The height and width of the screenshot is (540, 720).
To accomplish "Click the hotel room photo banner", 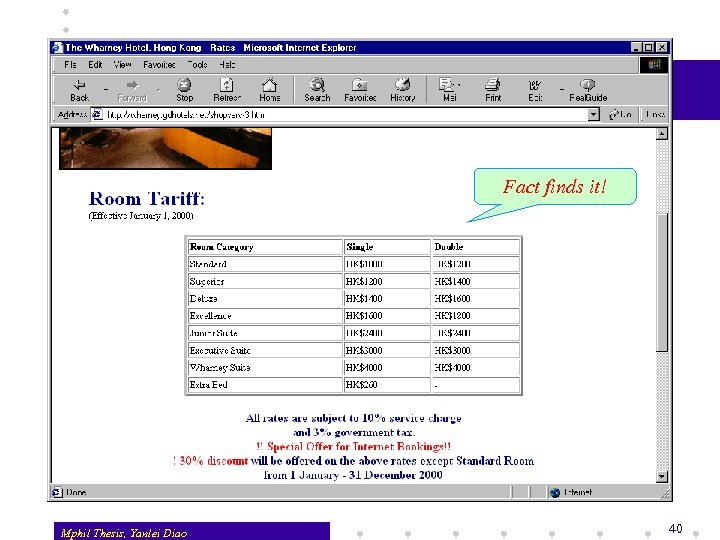I will click(165, 148).
